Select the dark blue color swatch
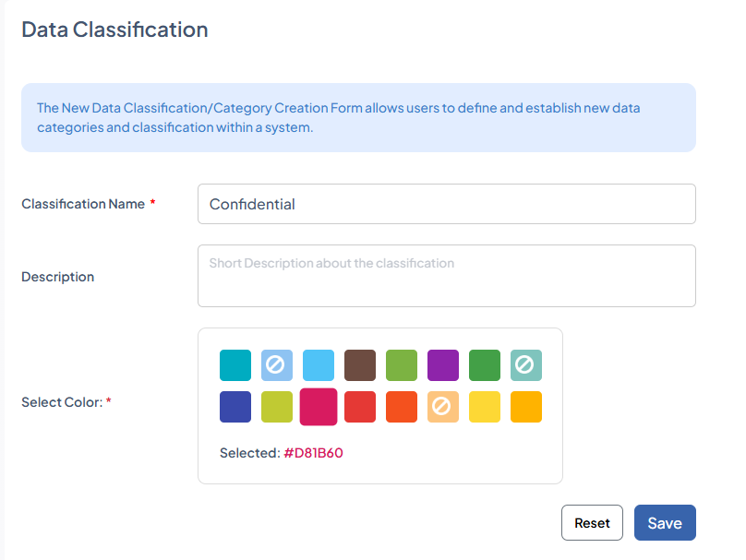The image size is (746, 560). (235, 407)
